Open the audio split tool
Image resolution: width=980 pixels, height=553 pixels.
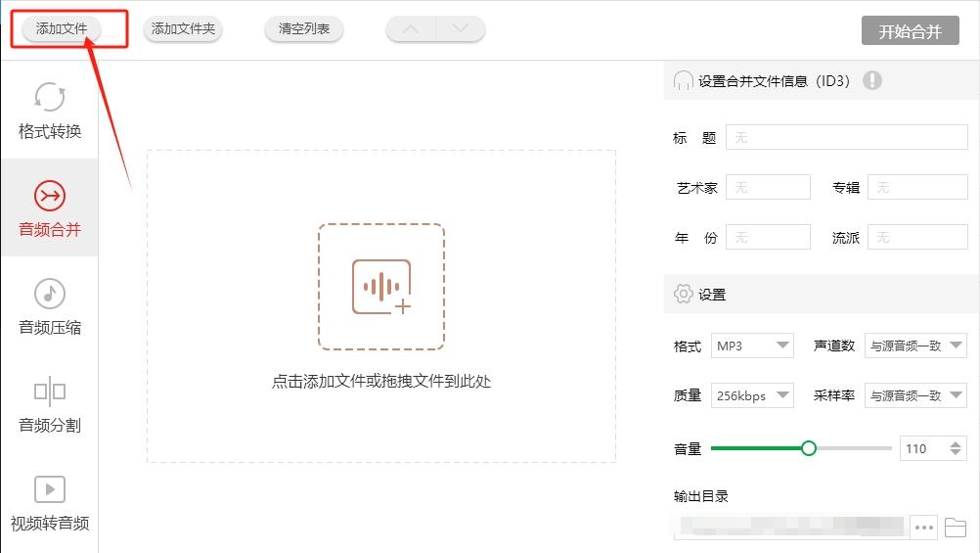[x=50, y=392]
